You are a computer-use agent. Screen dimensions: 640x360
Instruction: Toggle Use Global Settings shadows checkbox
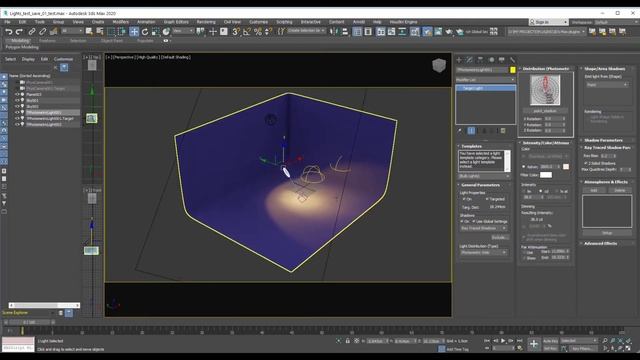(x=474, y=221)
